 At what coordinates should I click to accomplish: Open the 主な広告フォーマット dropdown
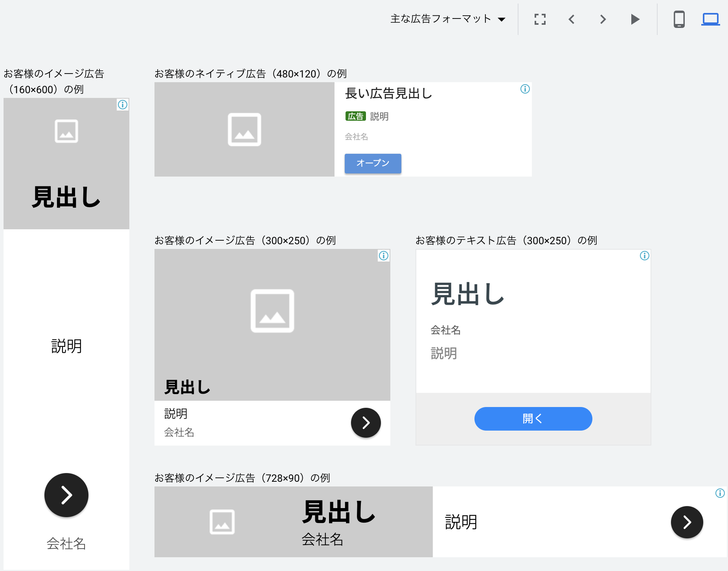(x=447, y=19)
